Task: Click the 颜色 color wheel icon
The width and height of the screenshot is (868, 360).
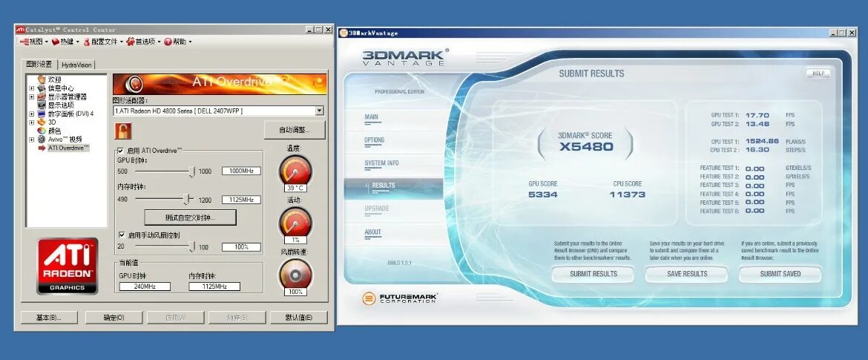Action: click(x=42, y=131)
